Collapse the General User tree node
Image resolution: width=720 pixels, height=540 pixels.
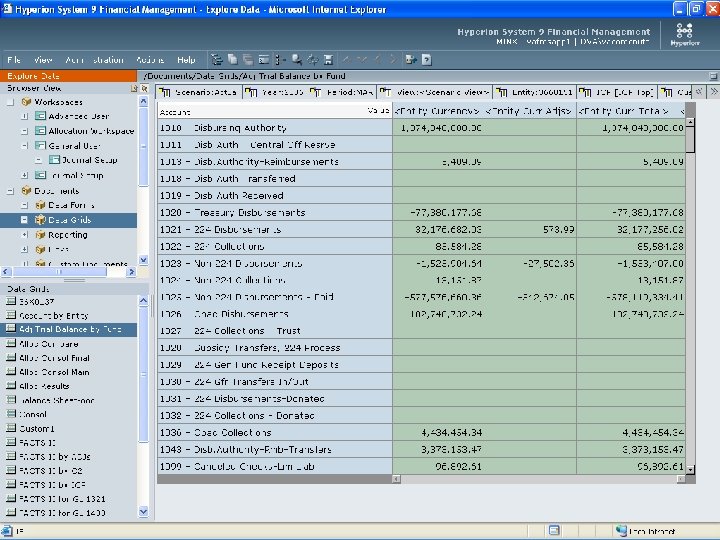24,146
